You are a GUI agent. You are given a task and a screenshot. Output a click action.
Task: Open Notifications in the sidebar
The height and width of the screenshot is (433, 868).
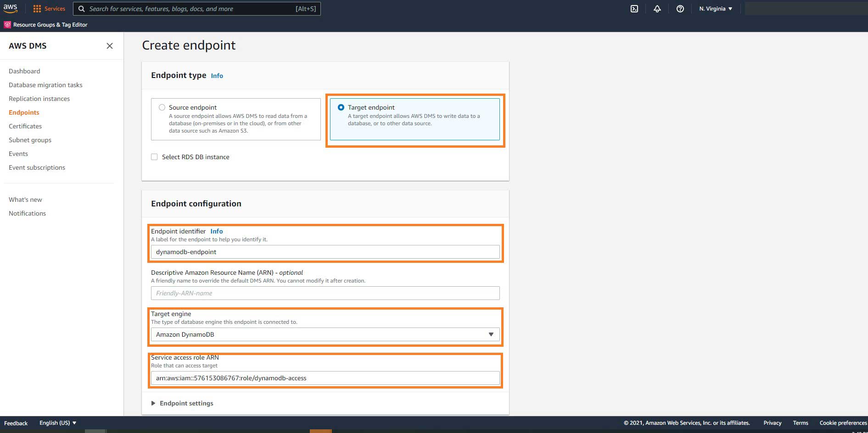click(27, 213)
